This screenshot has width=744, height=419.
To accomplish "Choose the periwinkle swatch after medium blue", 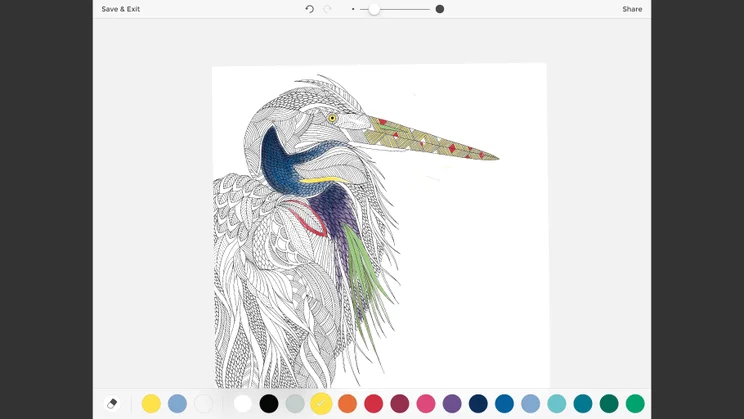I will [530, 404].
